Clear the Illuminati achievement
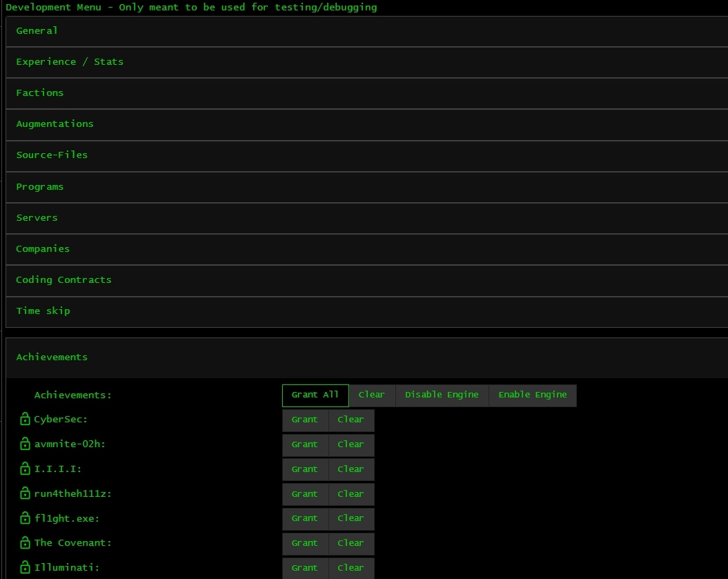 [351, 568]
